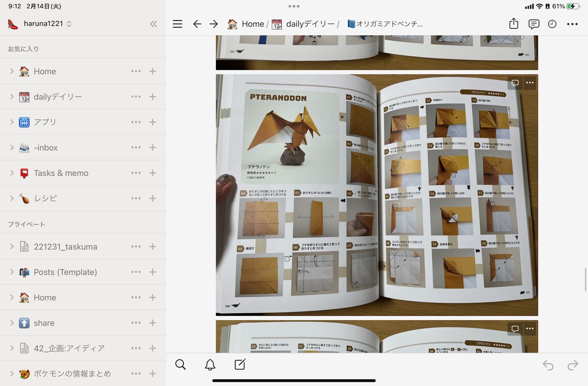Open ポケモンの情報まとめ page
Image resolution: width=588 pixels, height=386 pixels.
[x=72, y=374]
